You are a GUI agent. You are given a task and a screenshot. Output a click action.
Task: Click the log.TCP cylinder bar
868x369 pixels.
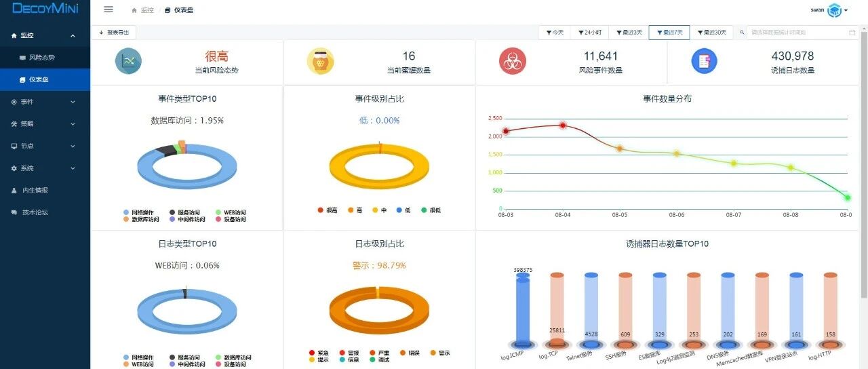click(557, 309)
